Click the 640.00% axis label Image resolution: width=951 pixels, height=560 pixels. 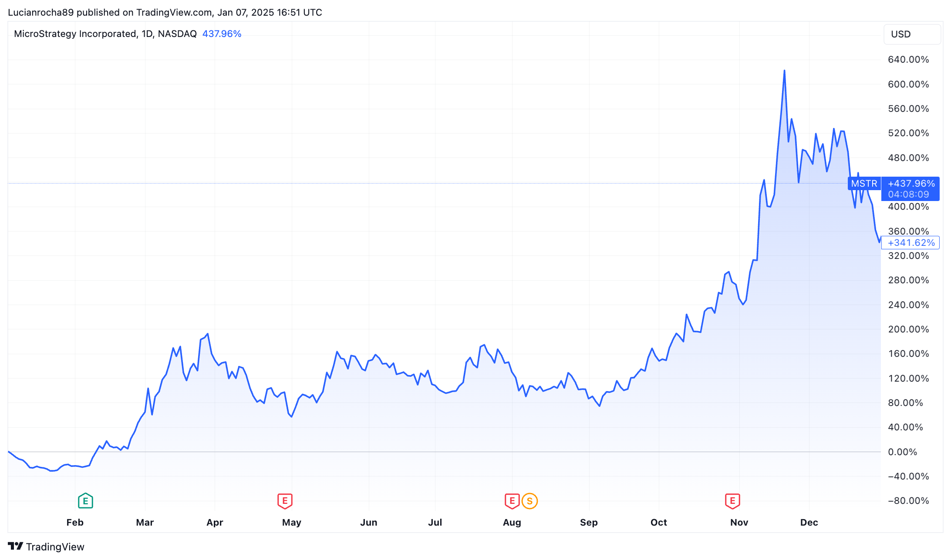[908, 60]
